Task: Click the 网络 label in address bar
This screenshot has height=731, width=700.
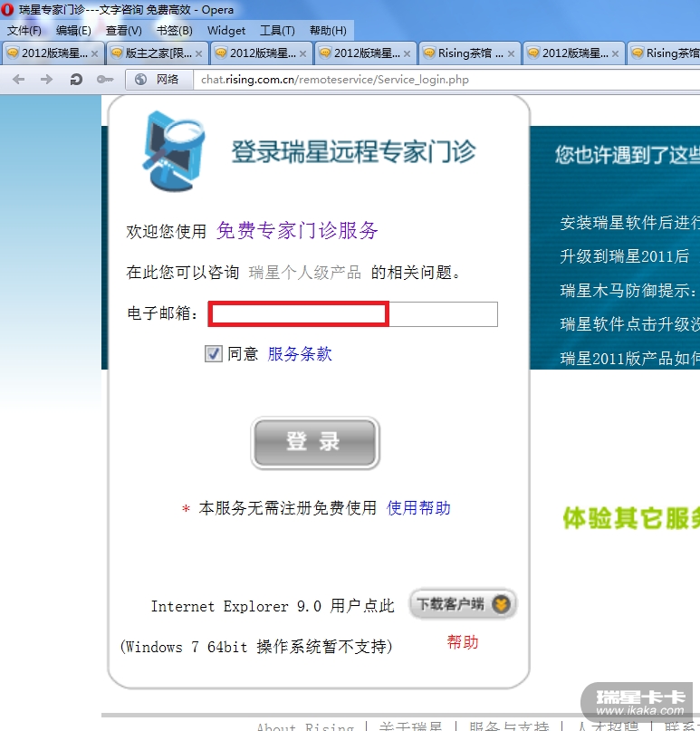Action: (x=168, y=80)
